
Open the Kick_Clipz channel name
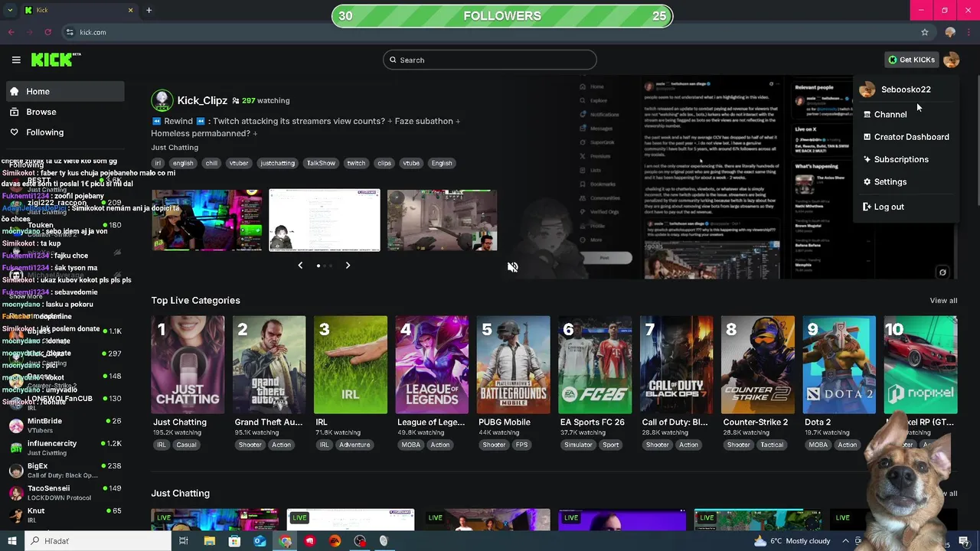pyautogui.click(x=202, y=100)
